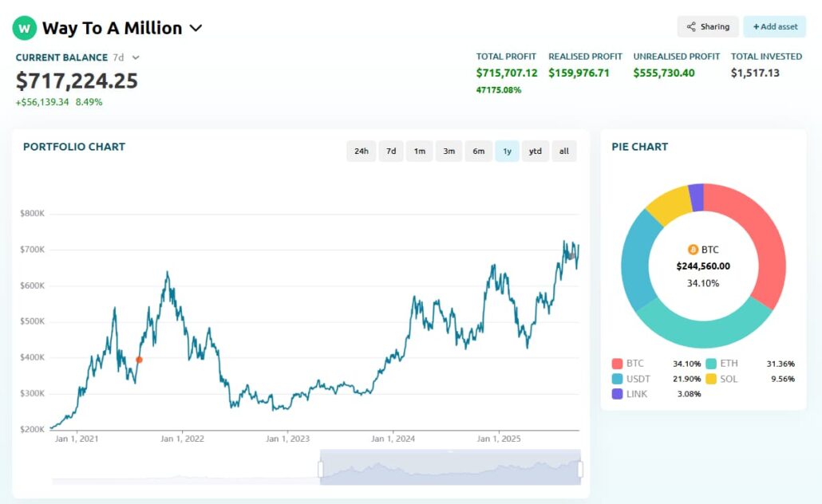Expand the Way To A Million portfolio dropdown
The width and height of the screenshot is (822, 504).
tap(196, 29)
